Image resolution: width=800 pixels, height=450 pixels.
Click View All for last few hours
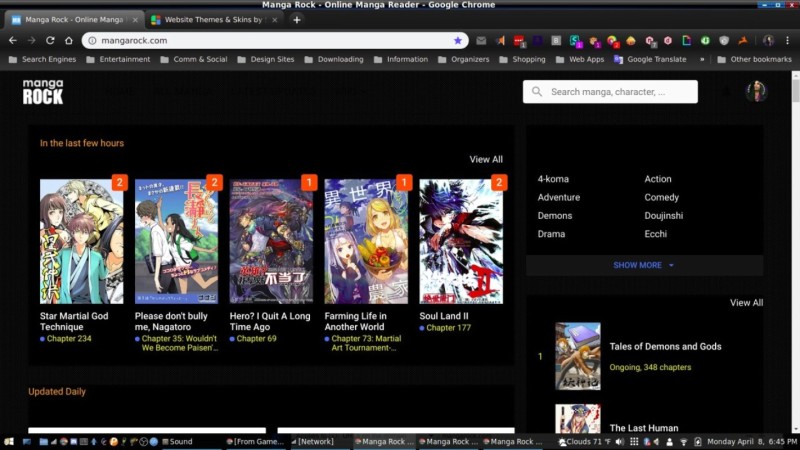pyautogui.click(x=486, y=159)
